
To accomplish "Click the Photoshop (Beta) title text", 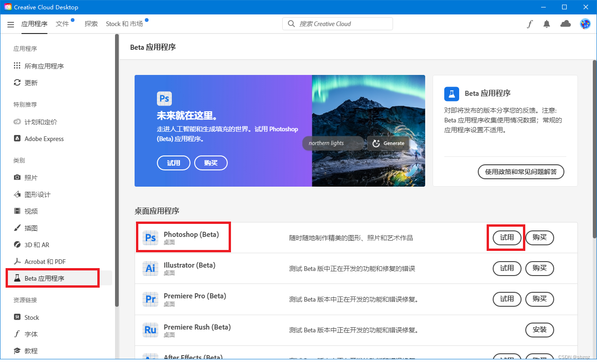I will pyautogui.click(x=191, y=234).
